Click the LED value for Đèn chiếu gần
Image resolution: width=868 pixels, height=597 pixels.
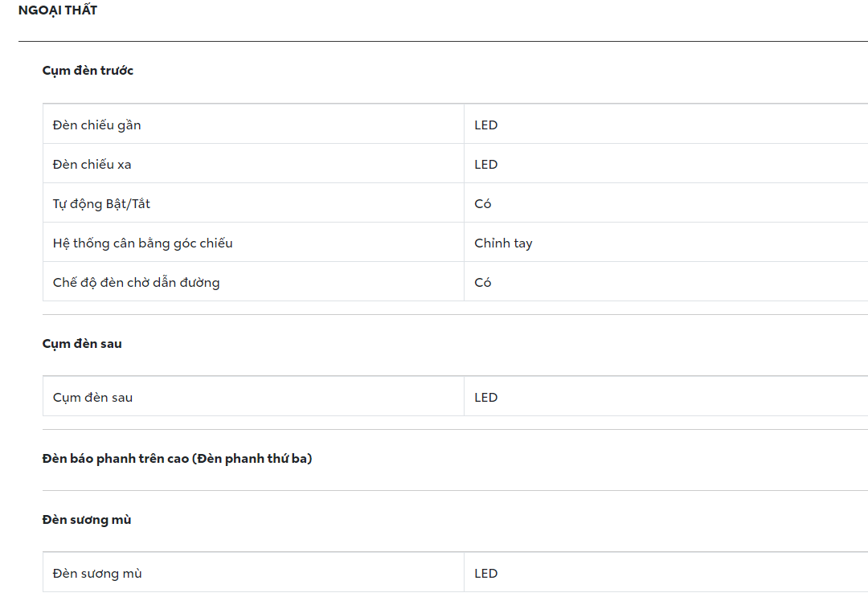486,125
